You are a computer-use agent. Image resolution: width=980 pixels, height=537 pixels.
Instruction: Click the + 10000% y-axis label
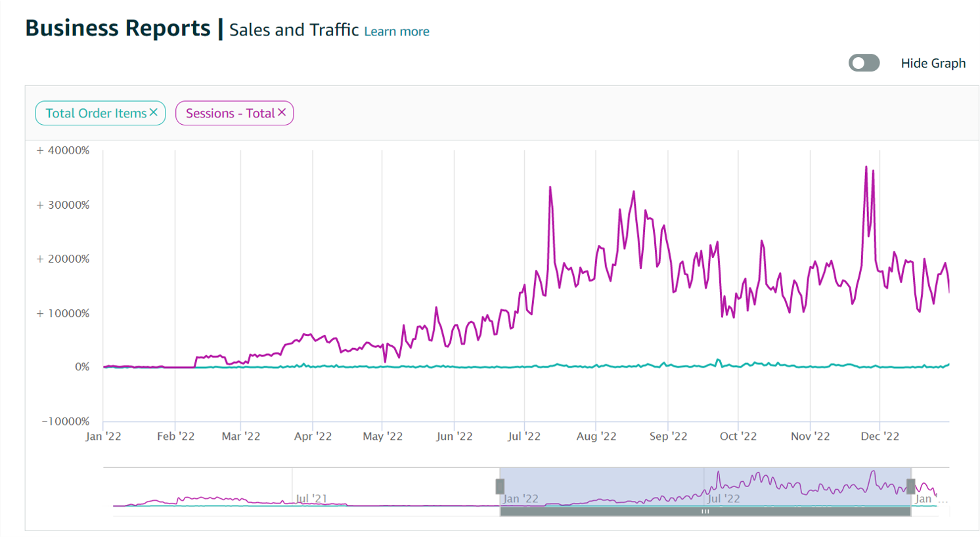(63, 313)
